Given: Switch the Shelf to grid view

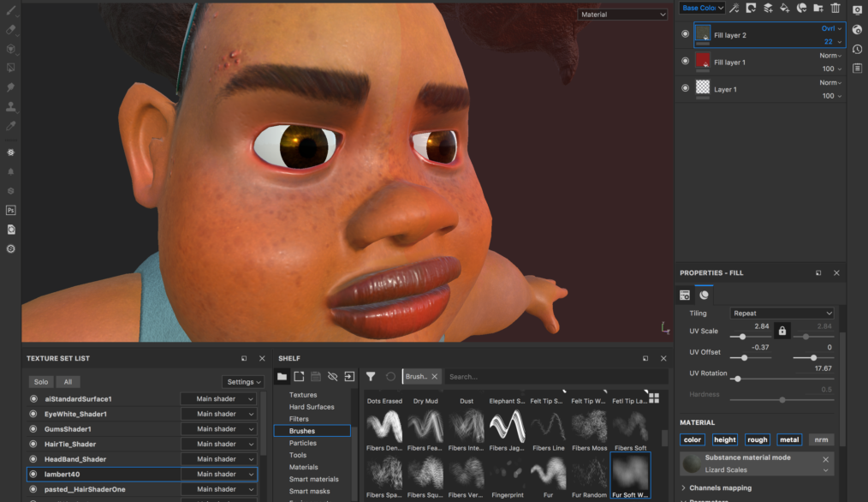Looking at the screenshot, I should point(654,398).
